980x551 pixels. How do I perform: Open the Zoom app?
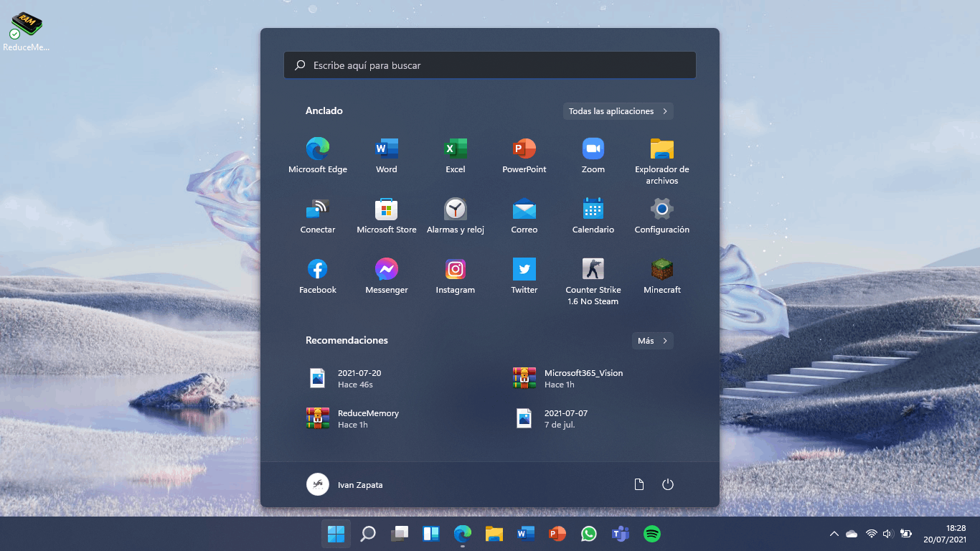593,156
